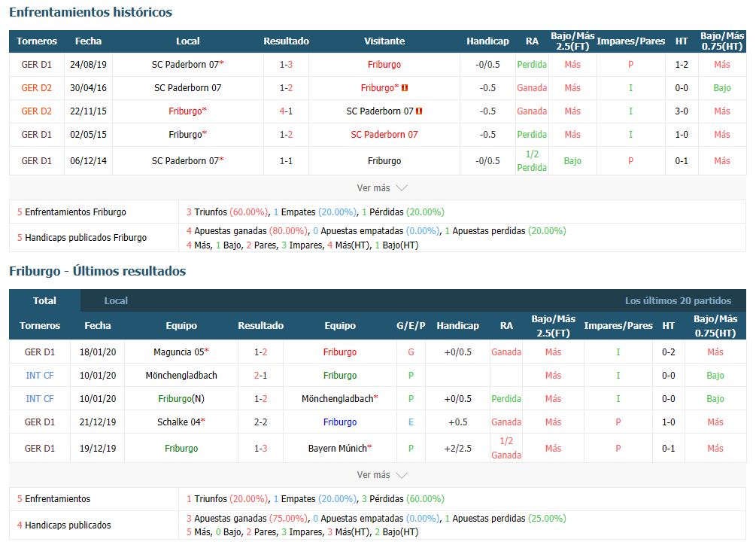Click the 'G' result letter in Maguncia 05 row
Image resolution: width=756 pixels, height=542 pixels.
(x=411, y=352)
